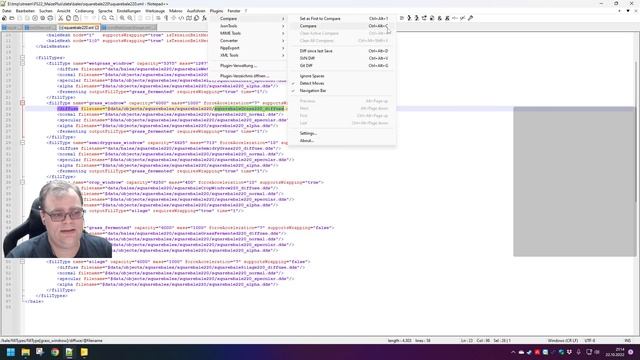The height and width of the screenshot is (360, 640).
Task: Collapse the fillTypes fold marker
Action: coord(22,58)
